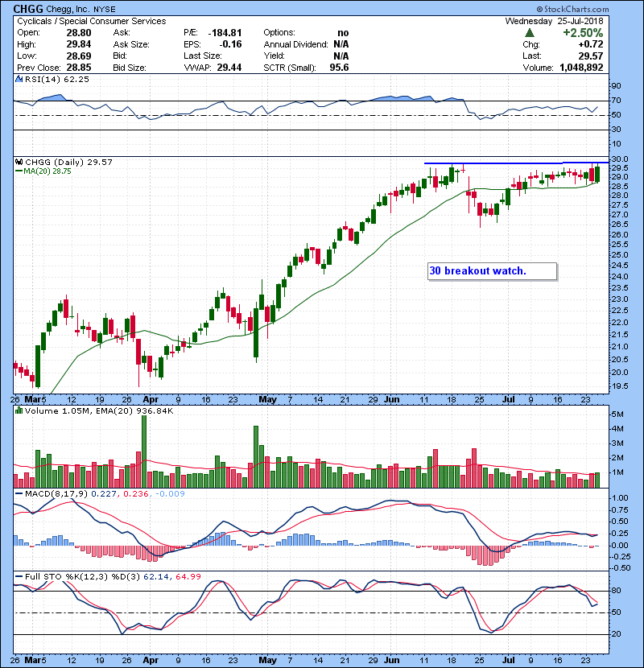Screen dimensions: 644x668
Task: Click the CHGG ticker symbol title
Action: (27, 9)
